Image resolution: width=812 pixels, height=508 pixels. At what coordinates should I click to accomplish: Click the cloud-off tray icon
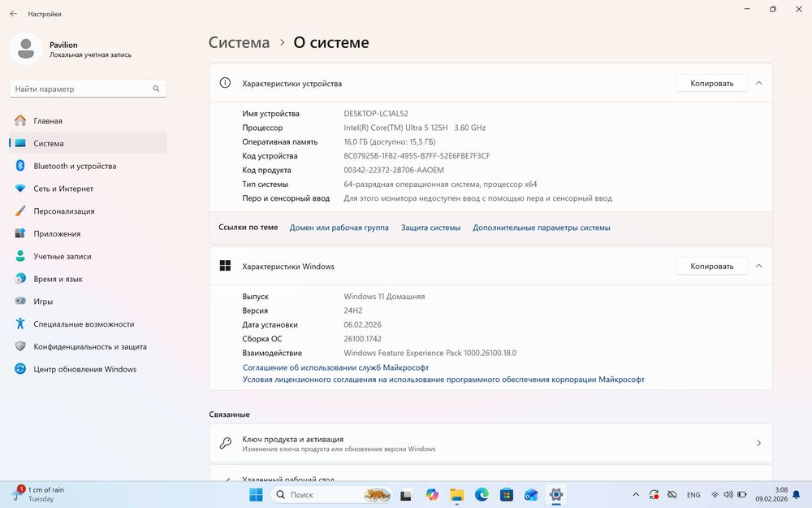pyautogui.click(x=672, y=494)
